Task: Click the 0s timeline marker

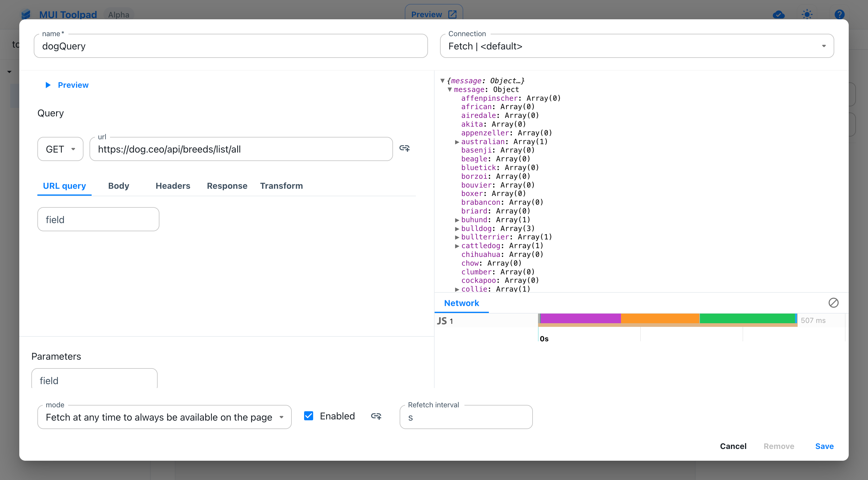Action: (x=544, y=339)
